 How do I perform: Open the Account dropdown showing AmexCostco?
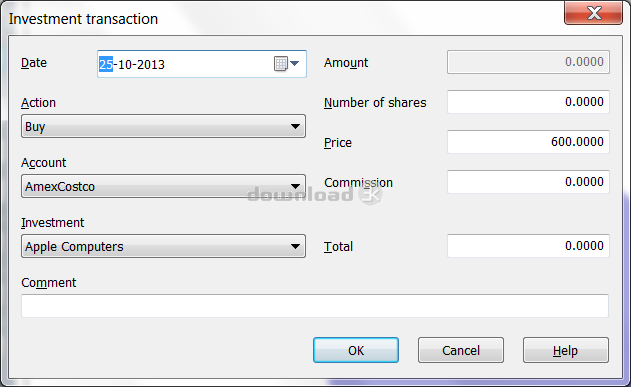(163, 186)
